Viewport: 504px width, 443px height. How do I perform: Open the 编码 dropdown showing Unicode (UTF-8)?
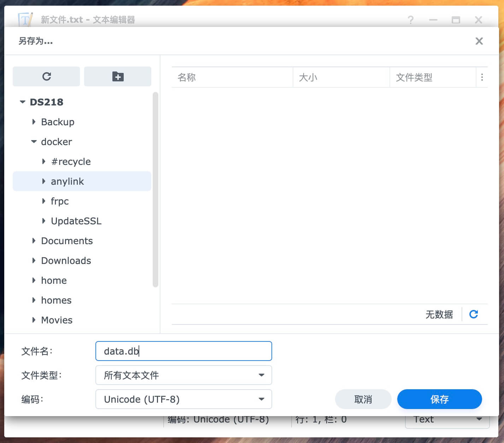click(x=184, y=399)
